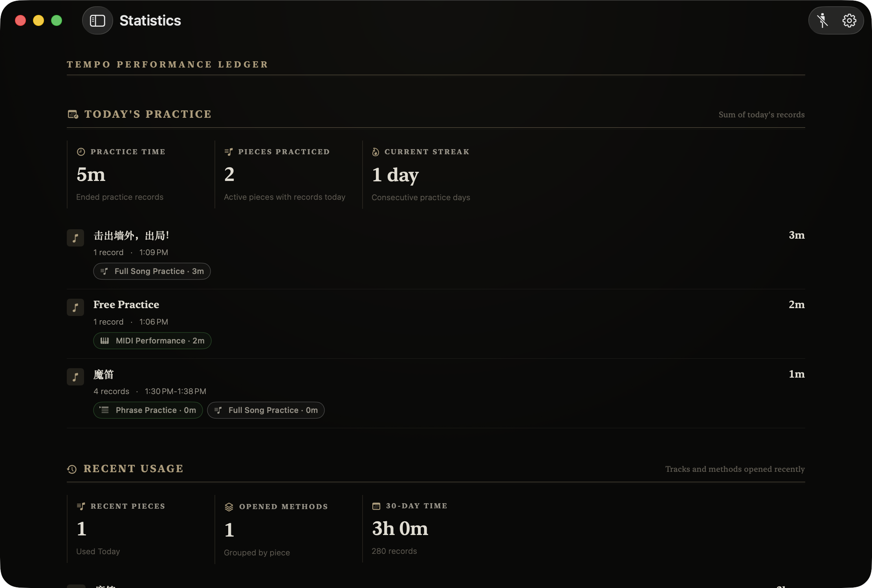Image resolution: width=872 pixels, height=588 pixels.
Task: Click the Consecutive practice days caption
Action: coord(421,197)
